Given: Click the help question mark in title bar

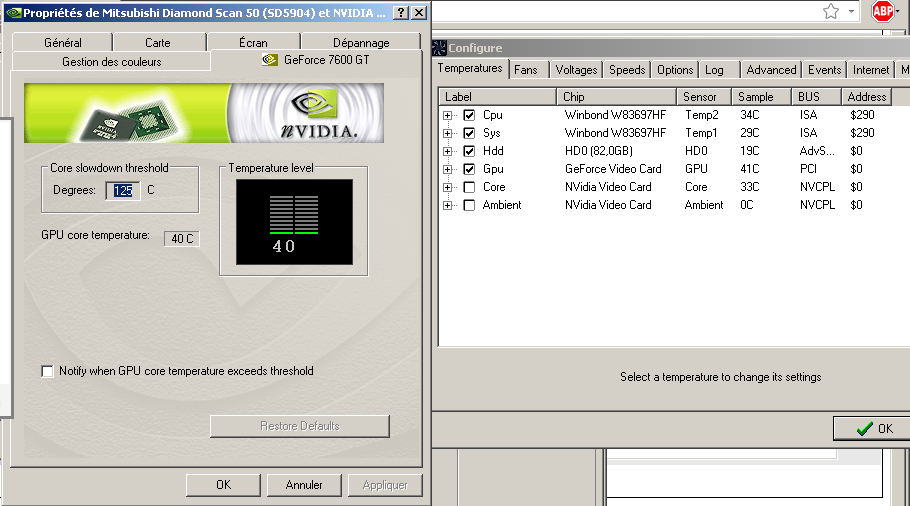Looking at the screenshot, I should click(x=400, y=13).
